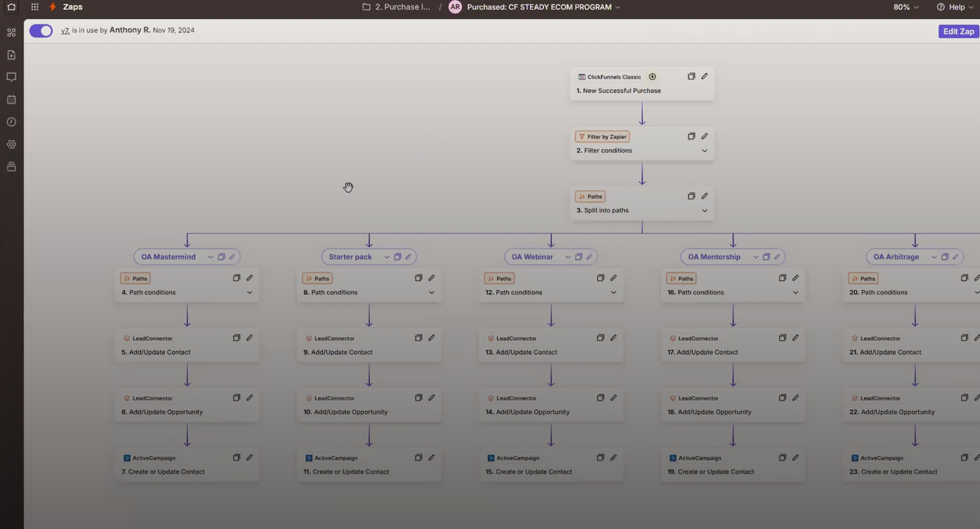980x529 pixels.
Task: Expand step 4 Path conditions chevron
Action: tap(249, 292)
